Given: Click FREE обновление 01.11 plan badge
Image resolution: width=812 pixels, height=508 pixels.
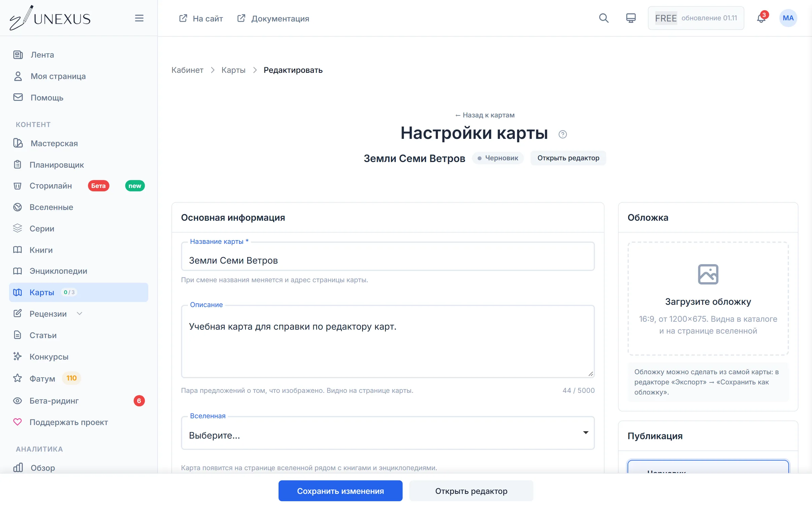Looking at the screenshot, I should tap(696, 18).
